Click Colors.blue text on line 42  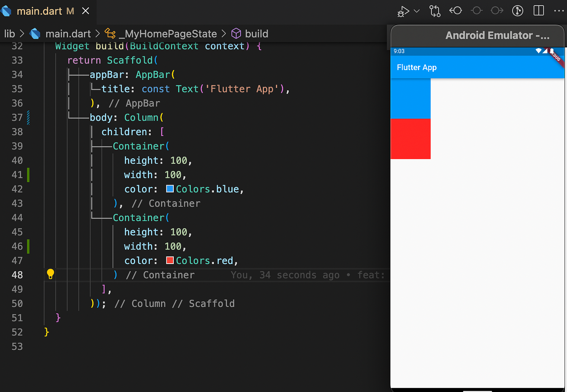coord(207,189)
